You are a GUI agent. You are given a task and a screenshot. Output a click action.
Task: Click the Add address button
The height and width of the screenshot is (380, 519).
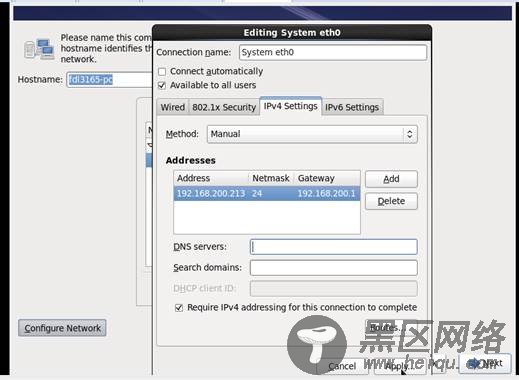(x=391, y=179)
